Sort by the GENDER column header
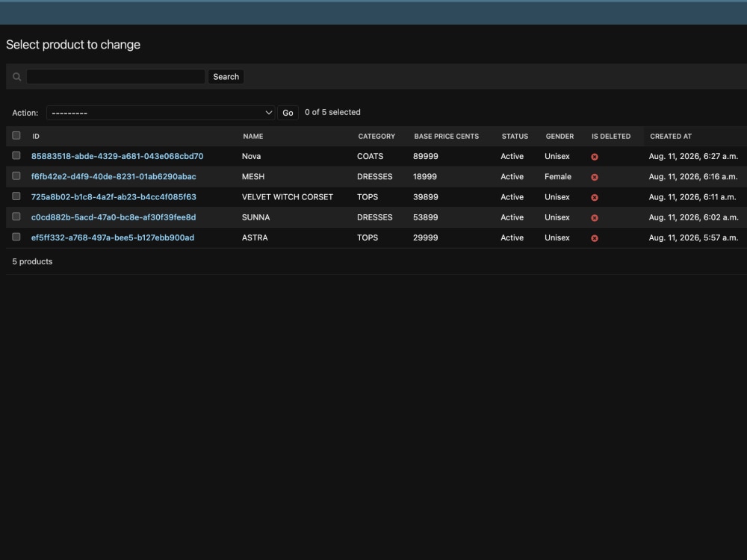 560,136
